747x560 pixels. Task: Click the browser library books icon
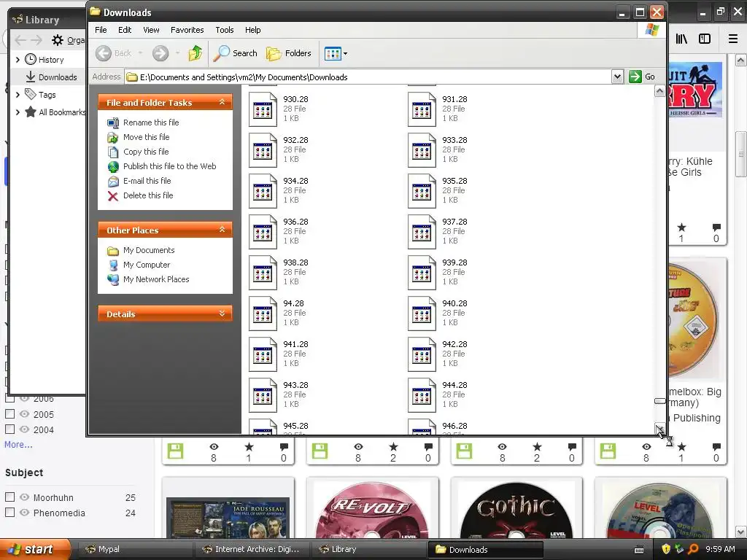pos(681,39)
